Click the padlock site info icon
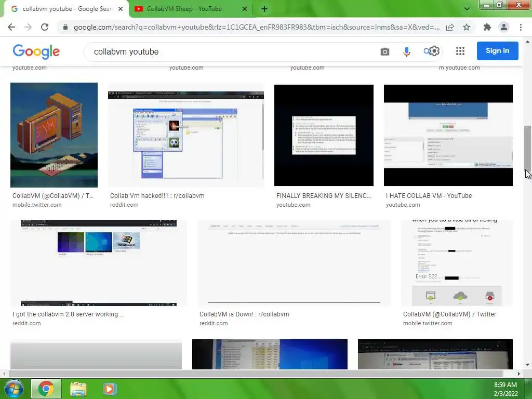This screenshot has height=399, width=532. [x=65, y=27]
